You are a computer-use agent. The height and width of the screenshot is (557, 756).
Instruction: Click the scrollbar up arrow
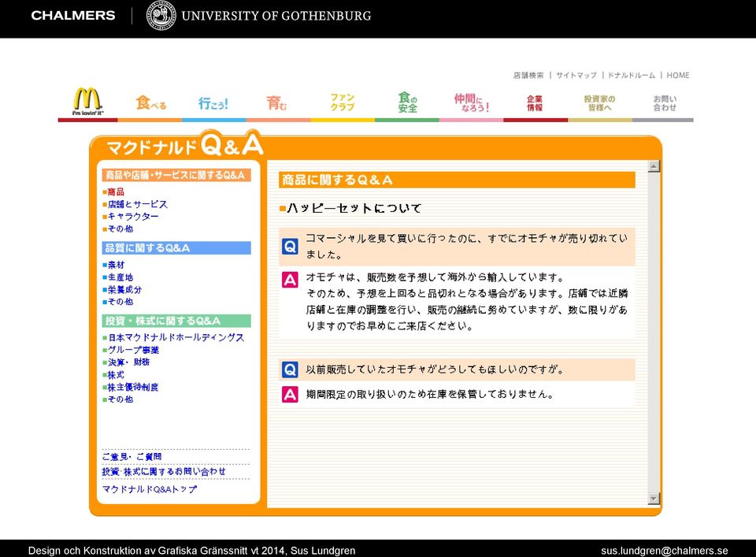pyautogui.click(x=654, y=166)
